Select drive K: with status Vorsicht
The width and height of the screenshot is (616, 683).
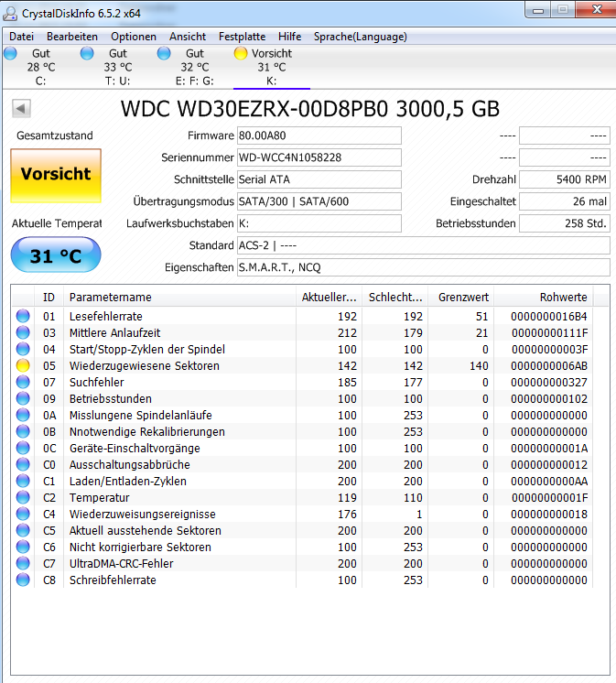coord(272,67)
